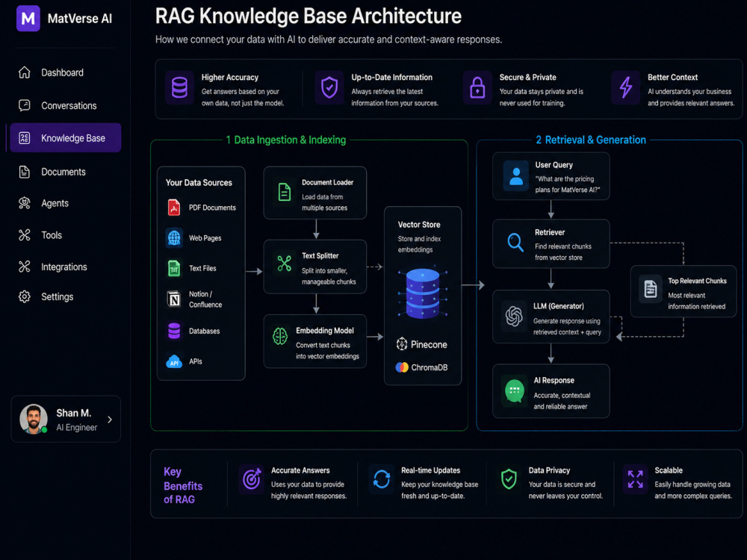Click the Accurate Answers target icon

[252, 479]
